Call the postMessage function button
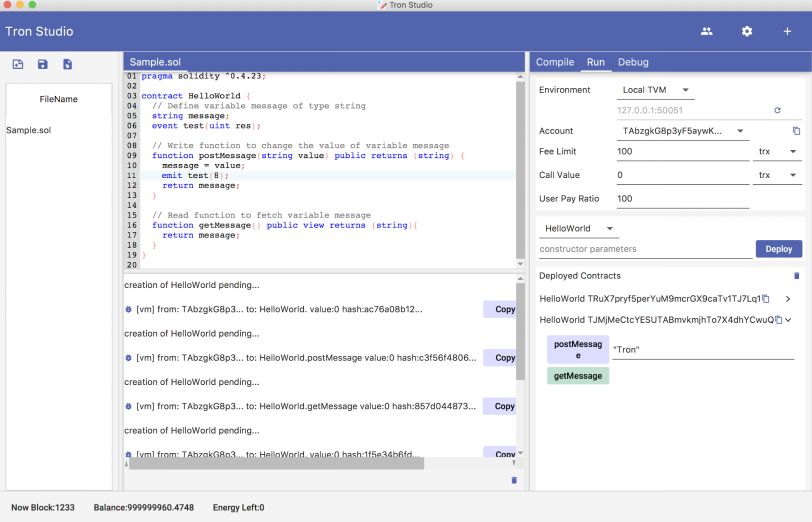812x522 pixels. pyautogui.click(x=578, y=350)
